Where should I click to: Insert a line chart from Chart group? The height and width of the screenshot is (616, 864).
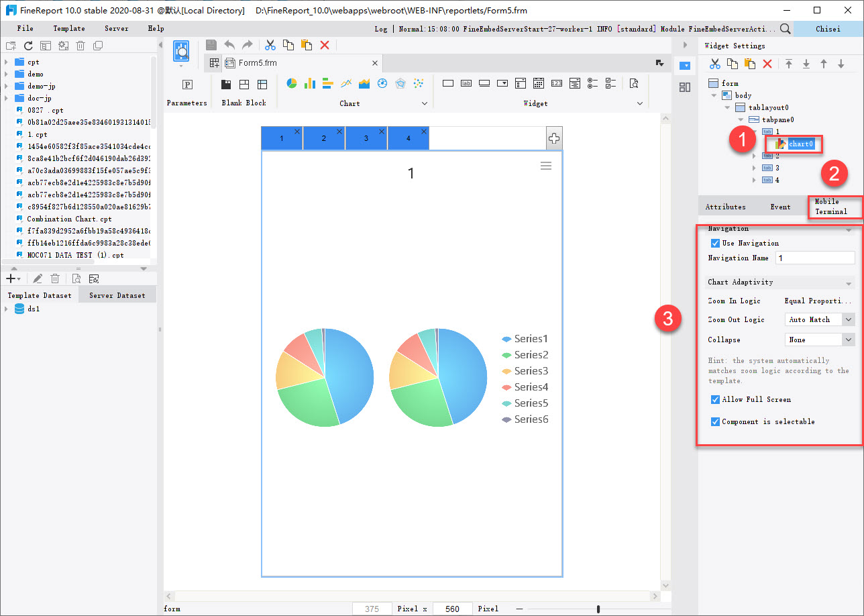[346, 83]
